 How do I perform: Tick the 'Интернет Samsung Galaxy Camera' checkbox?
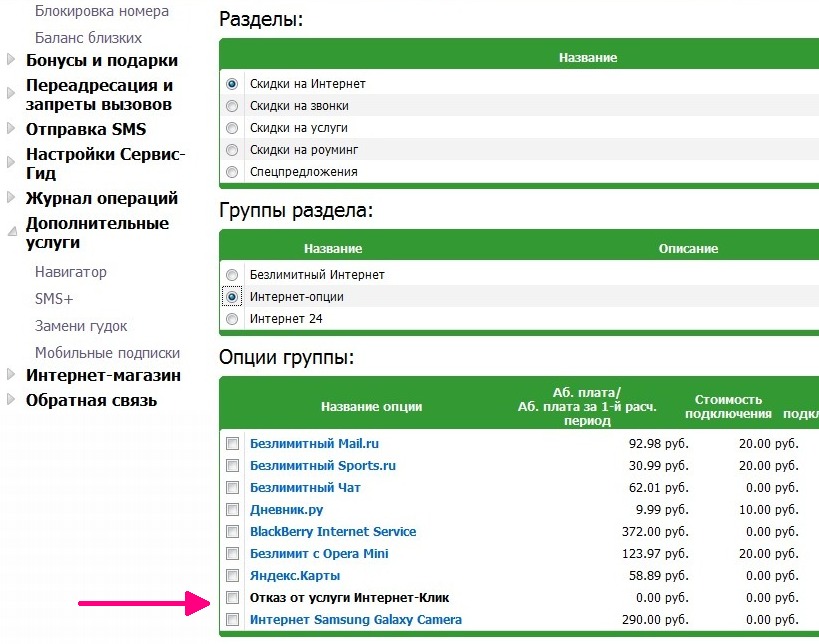pos(232,620)
